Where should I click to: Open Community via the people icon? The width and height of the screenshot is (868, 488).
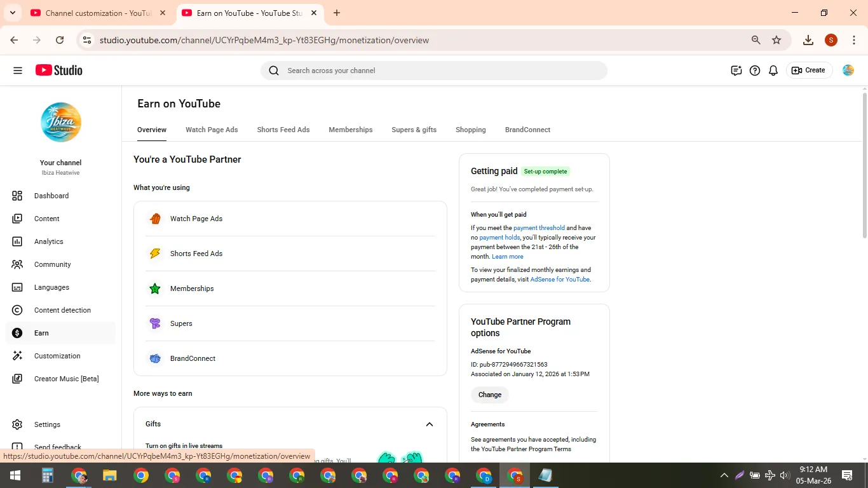pyautogui.click(x=17, y=264)
